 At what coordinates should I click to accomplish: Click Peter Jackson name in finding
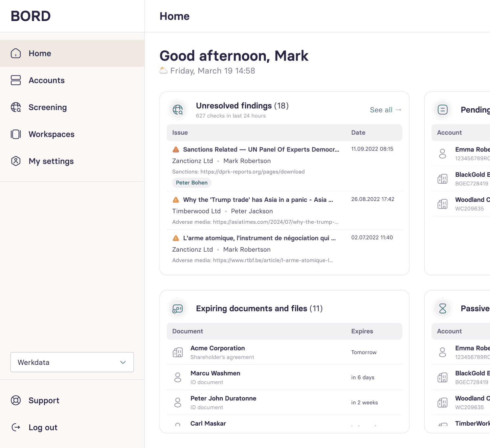252,211
